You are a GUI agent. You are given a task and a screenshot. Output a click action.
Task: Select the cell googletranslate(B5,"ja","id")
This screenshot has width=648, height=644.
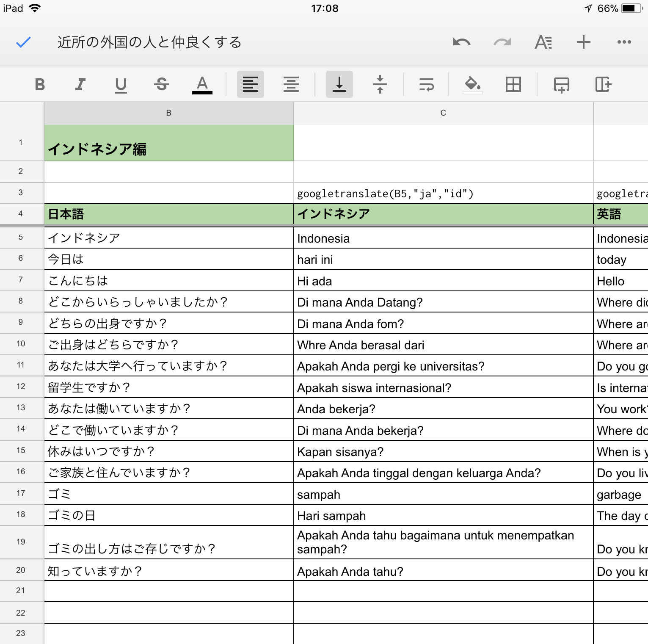pyautogui.click(x=444, y=193)
